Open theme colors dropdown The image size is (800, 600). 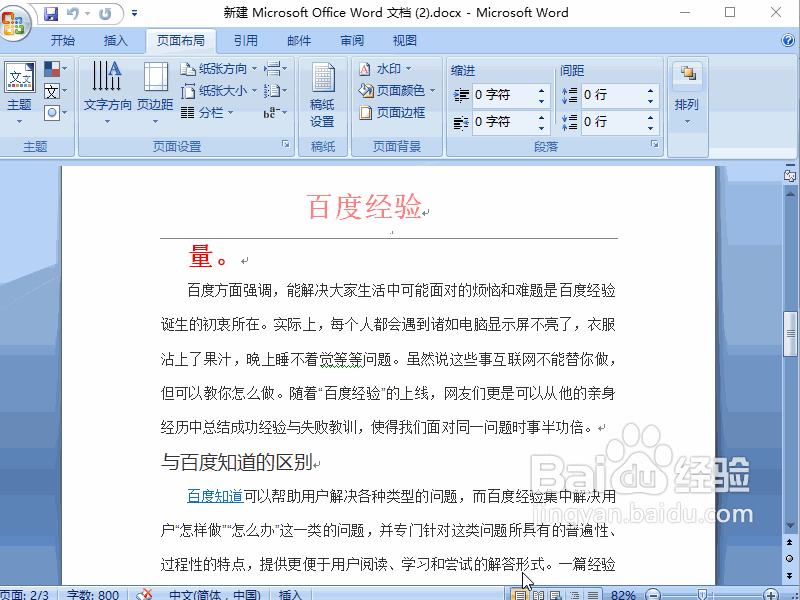(56, 68)
